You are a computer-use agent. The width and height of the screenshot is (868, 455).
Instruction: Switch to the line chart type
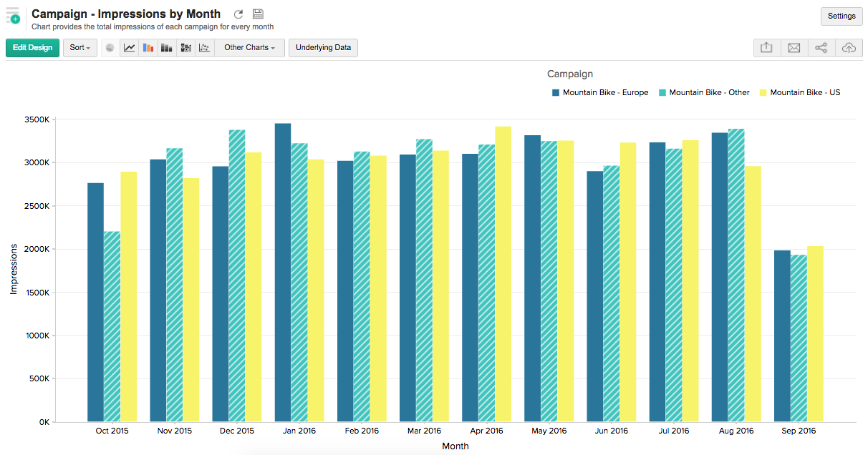coord(130,48)
